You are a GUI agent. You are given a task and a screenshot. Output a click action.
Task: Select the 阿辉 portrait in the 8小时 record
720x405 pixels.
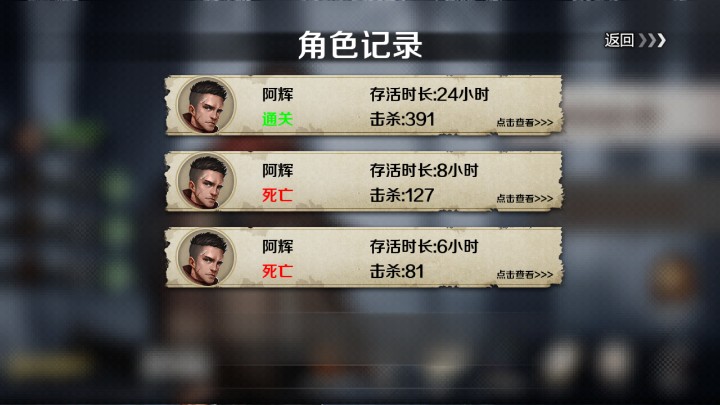point(206,181)
